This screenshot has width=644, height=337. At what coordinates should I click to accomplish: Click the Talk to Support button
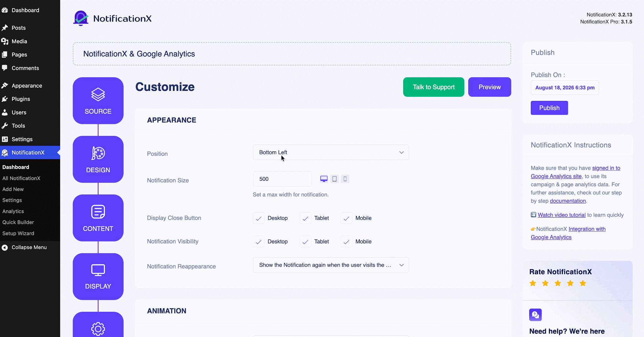(x=434, y=87)
